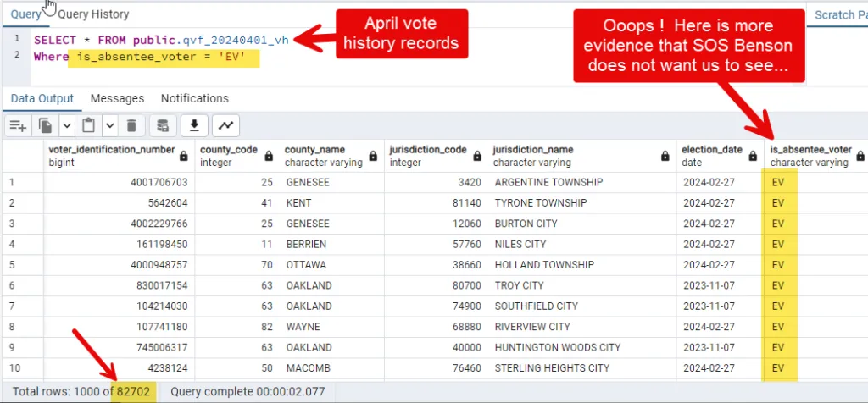Screen dimensions: 868x403
Task: Open the Scratch Pad panel
Action: click(x=840, y=14)
